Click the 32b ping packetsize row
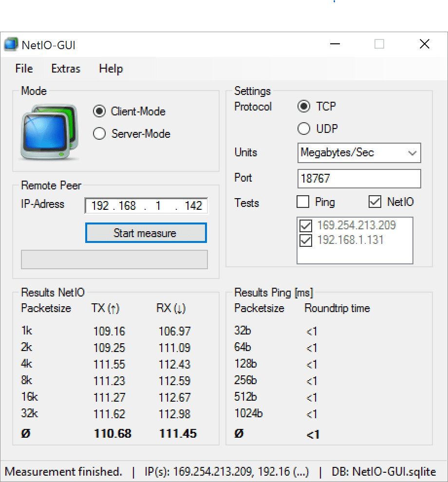 243,331
